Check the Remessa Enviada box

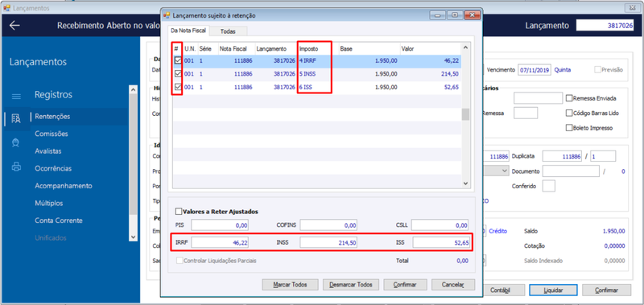click(569, 98)
